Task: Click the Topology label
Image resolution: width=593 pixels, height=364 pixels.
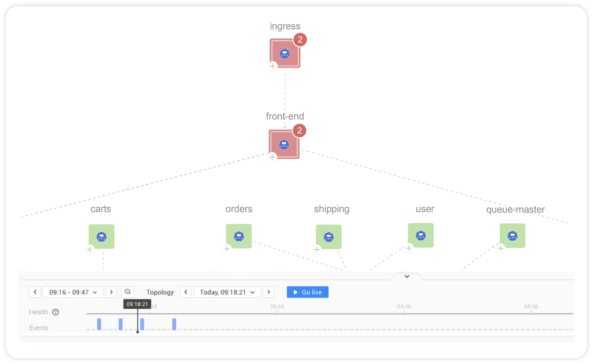Action: coord(160,292)
